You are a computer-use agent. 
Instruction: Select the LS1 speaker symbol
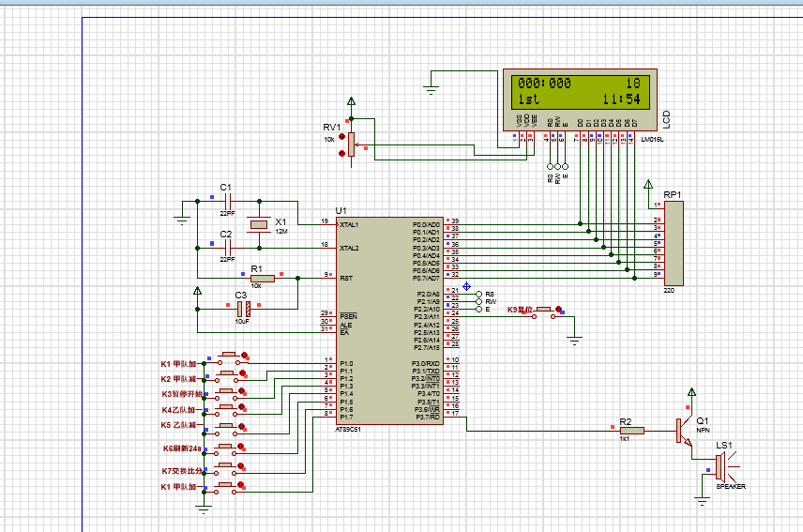[726, 466]
